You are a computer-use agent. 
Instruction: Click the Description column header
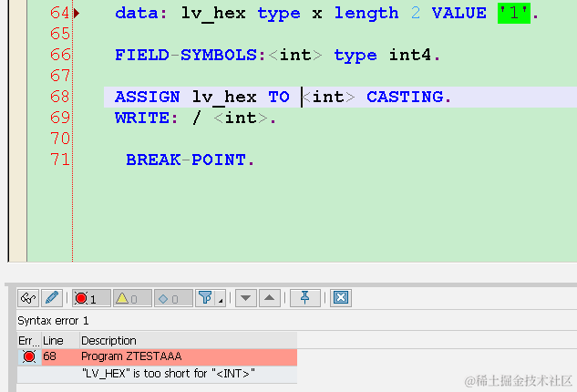click(x=108, y=340)
